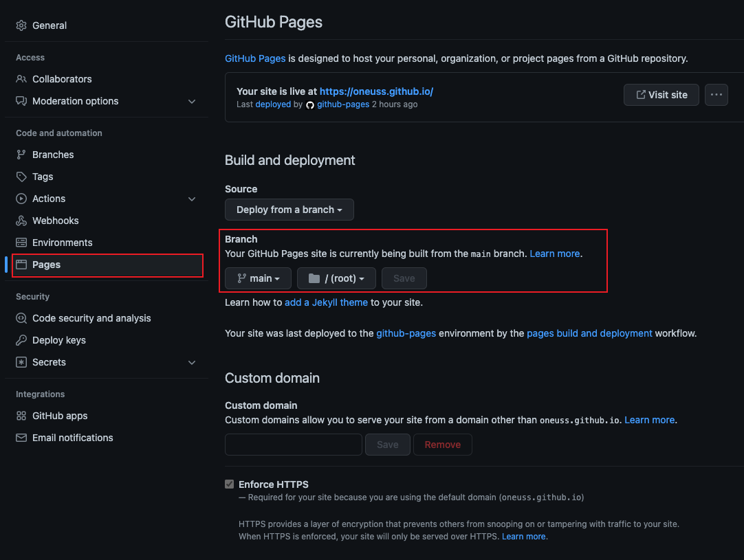Screen dimensions: 744x560
Task: Click the Collaborators people icon
Action: (21, 79)
